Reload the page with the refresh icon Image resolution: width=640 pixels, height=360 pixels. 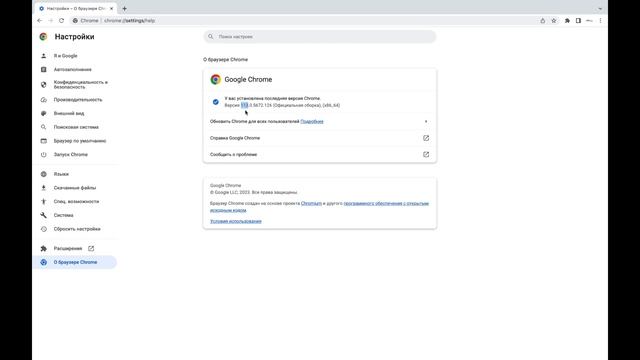tap(62, 20)
